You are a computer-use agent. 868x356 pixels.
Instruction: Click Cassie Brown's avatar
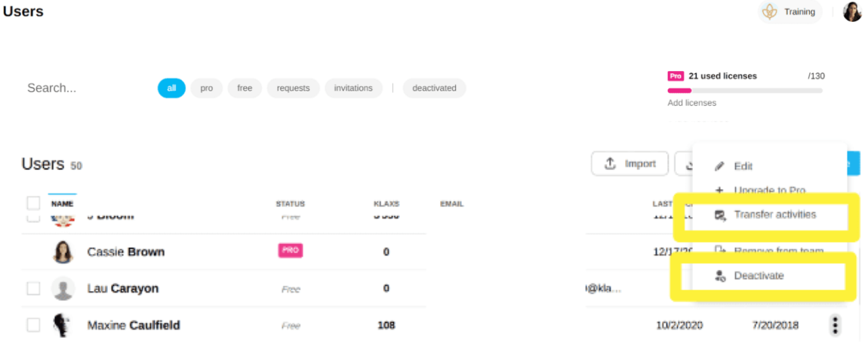coord(63,252)
